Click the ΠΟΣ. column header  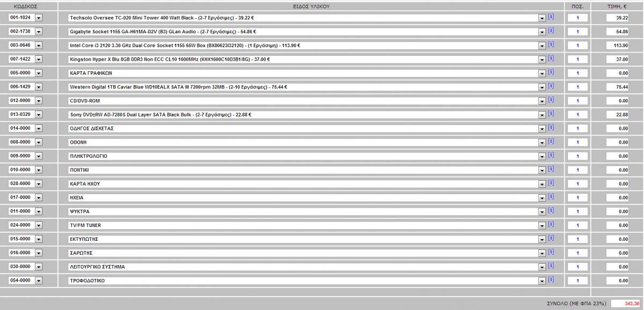[577, 6]
